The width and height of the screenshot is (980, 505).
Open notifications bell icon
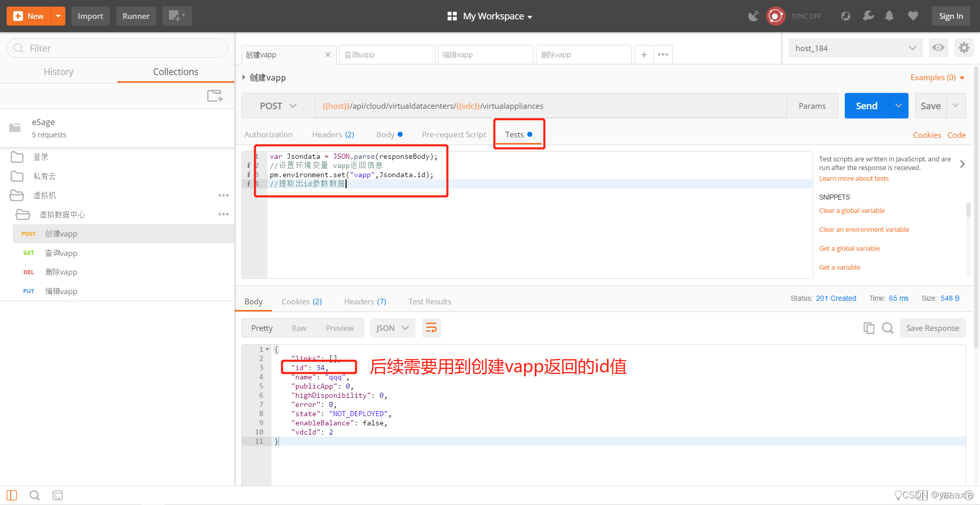coord(889,16)
